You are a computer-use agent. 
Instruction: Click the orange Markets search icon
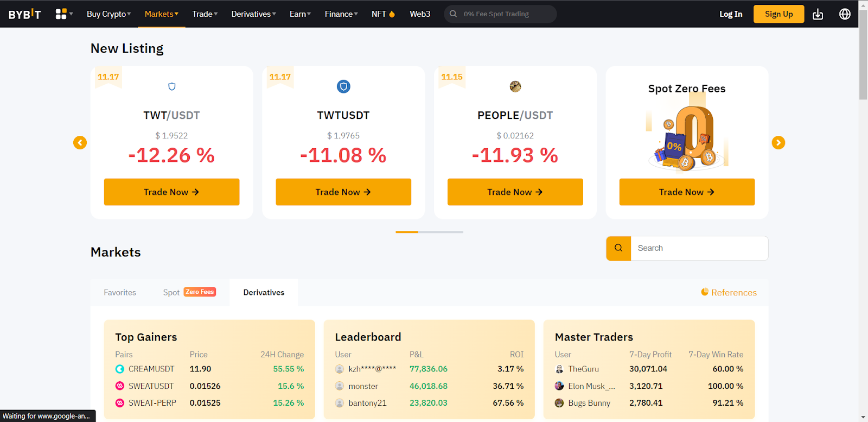pyautogui.click(x=618, y=248)
